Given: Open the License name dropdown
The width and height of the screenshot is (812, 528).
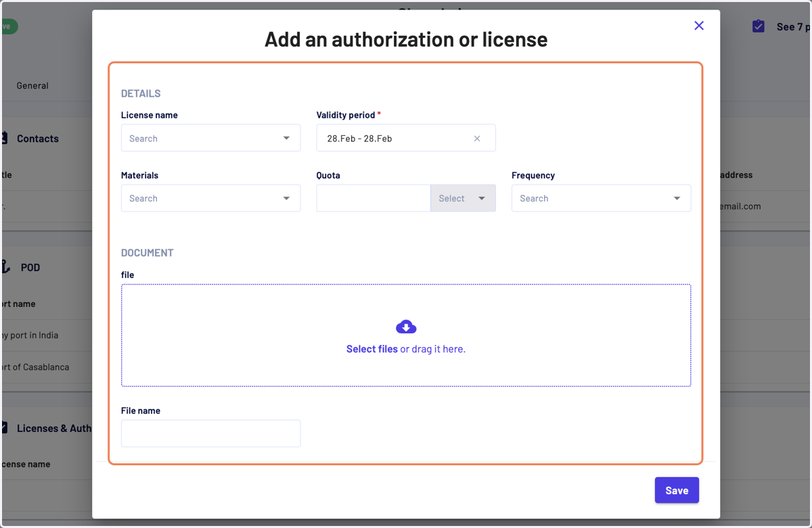Looking at the screenshot, I should (x=210, y=138).
